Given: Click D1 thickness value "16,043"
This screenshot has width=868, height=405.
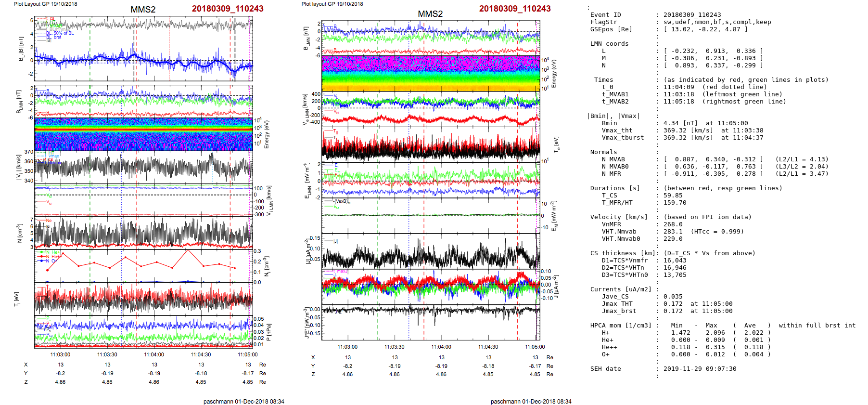Looking at the screenshot, I should [x=675, y=261].
